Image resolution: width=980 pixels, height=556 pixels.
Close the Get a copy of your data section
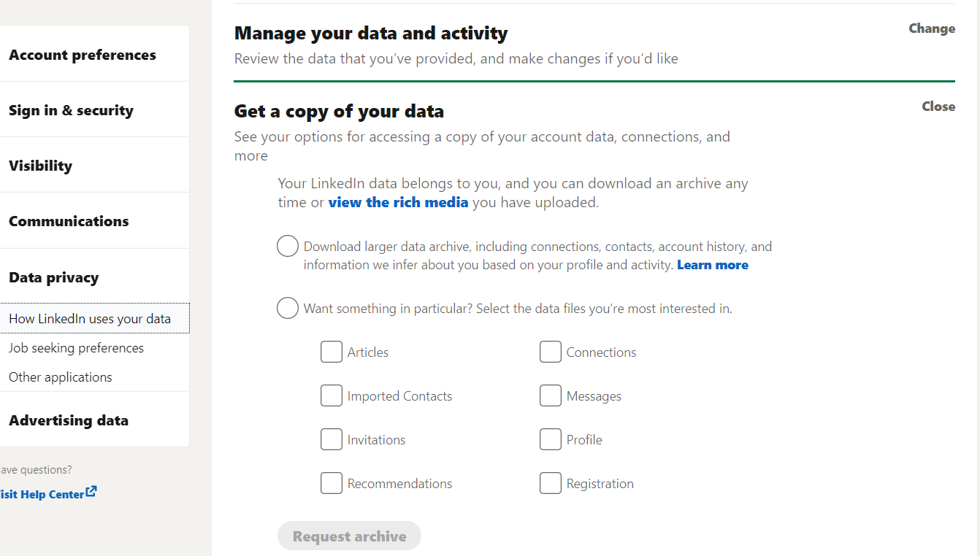coord(938,106)
